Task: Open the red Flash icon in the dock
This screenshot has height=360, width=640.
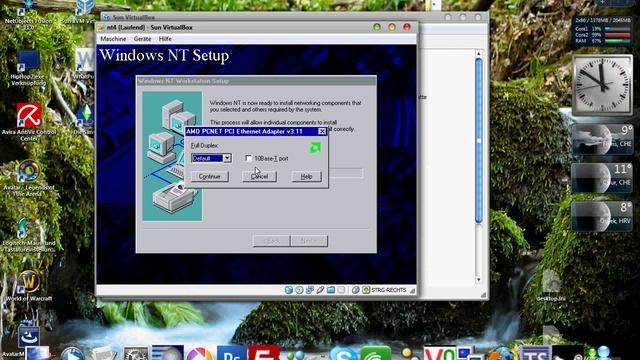Action: (x=264, y=353)
